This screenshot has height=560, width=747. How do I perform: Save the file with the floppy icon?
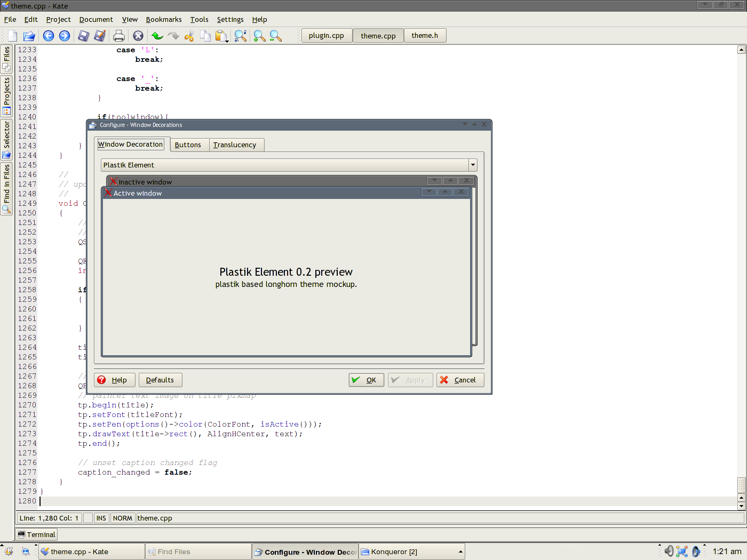[x=84, y=36]
